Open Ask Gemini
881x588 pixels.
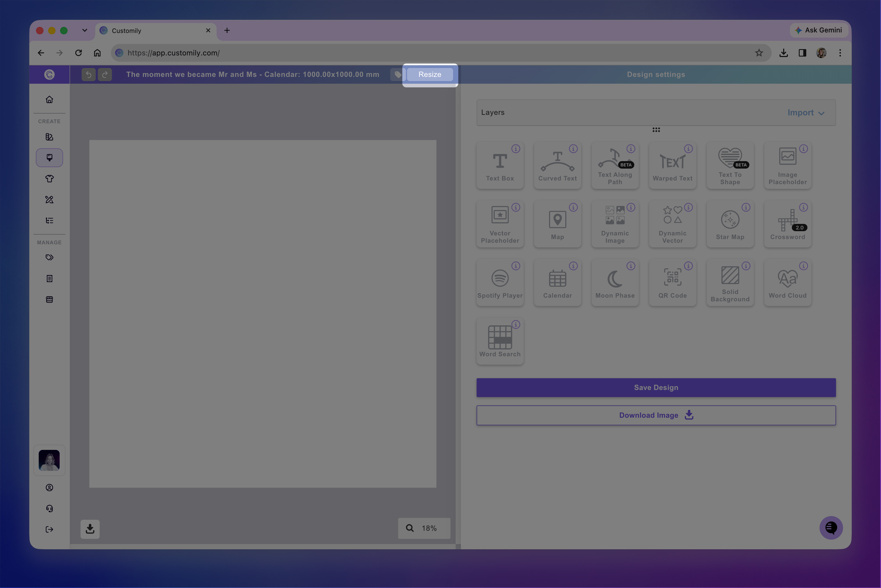click(819, 30)
